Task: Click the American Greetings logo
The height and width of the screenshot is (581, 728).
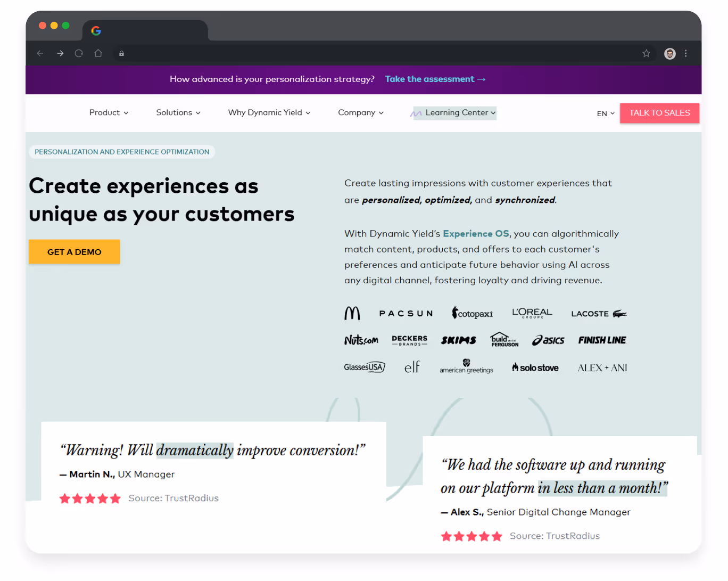Action: [466, 366]
